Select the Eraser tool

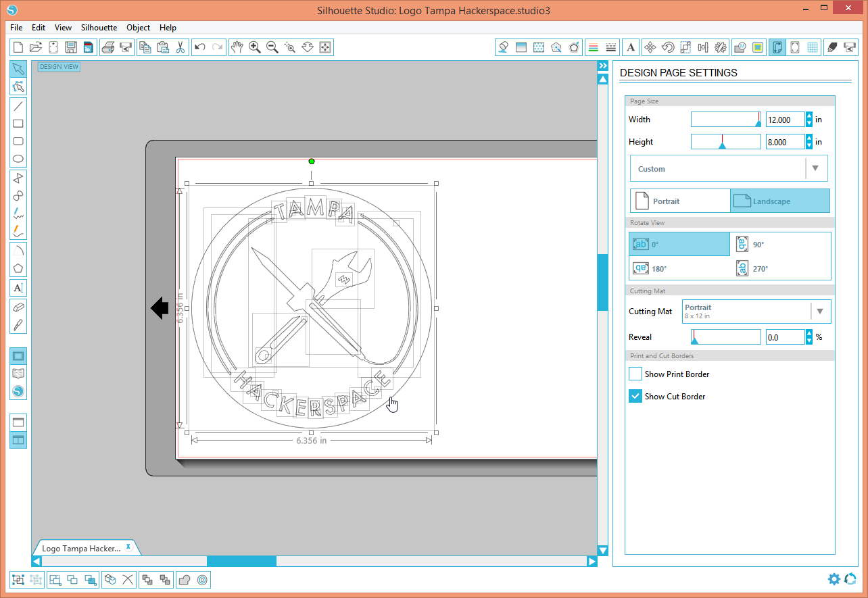pos(18,307)
